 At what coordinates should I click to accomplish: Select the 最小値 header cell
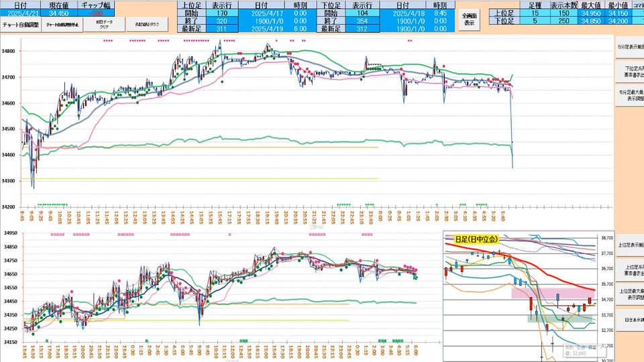coord(618,5)
